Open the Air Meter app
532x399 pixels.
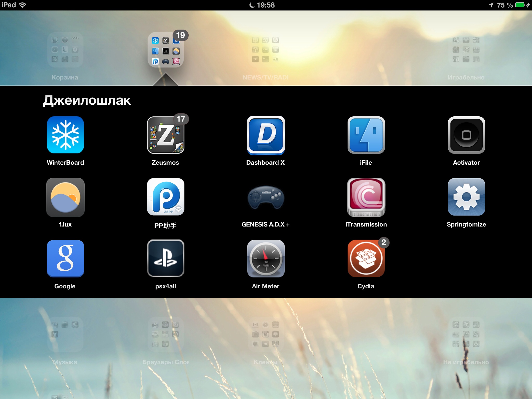click(266, 258)
